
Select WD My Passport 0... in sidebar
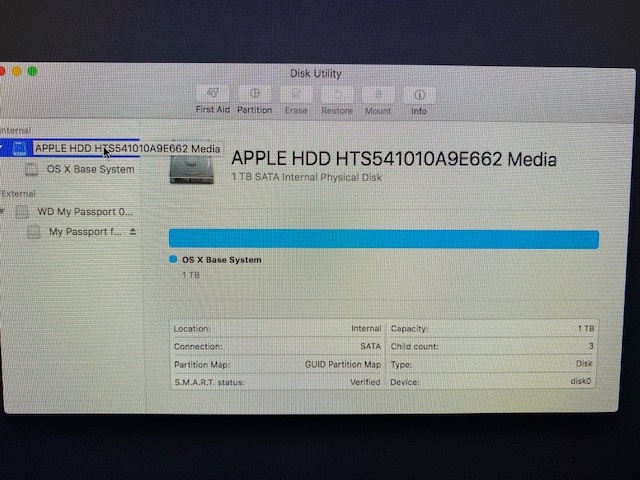coord(85,212)
